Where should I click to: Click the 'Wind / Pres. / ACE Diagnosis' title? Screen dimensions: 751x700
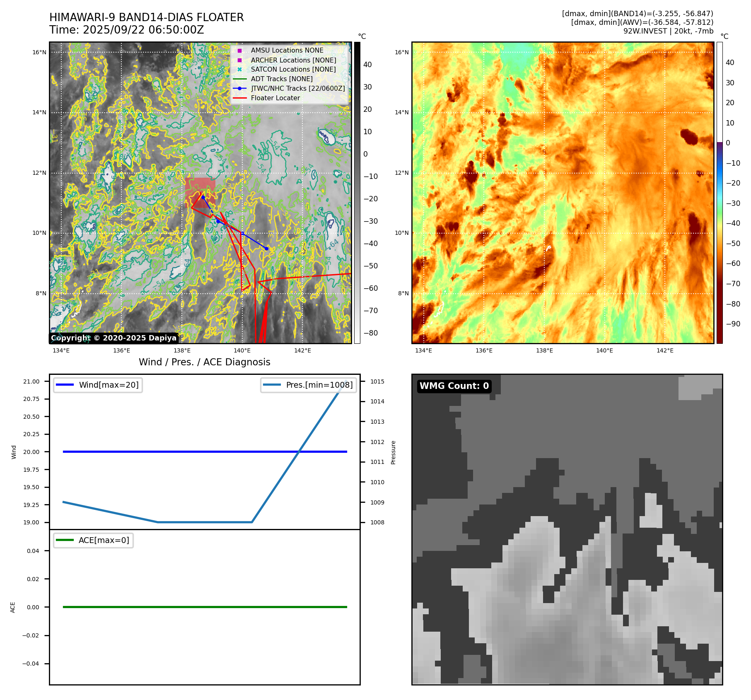pos(205,362)
